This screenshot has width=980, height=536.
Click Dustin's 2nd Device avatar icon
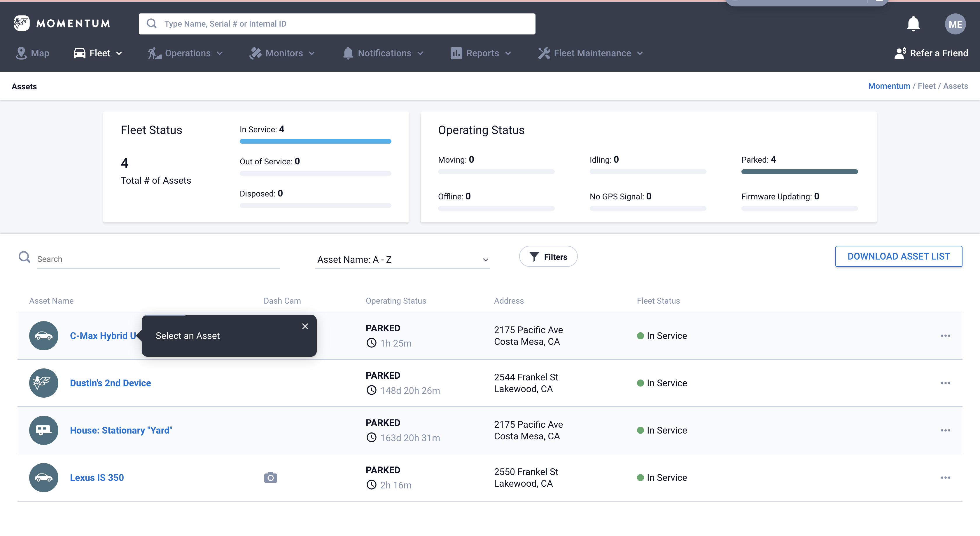coord(44,383)
